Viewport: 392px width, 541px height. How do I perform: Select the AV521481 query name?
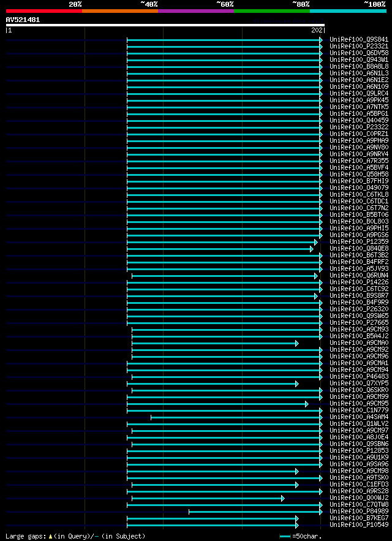(23, 20)
